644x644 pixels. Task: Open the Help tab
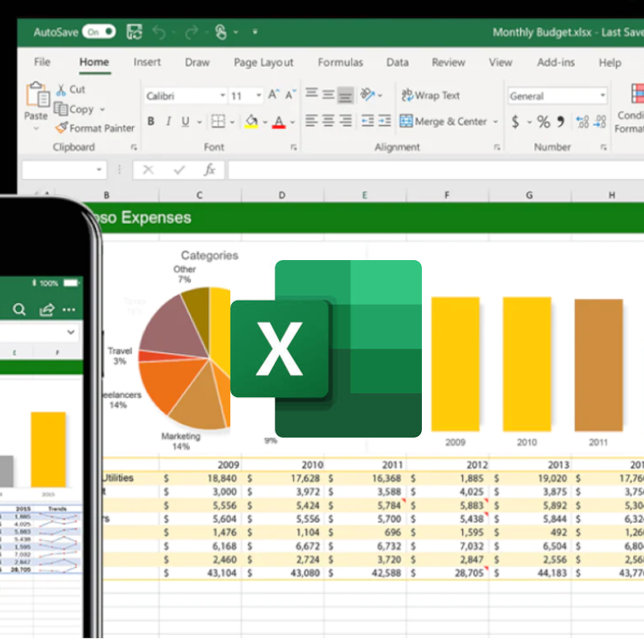(x=610, y=63)
